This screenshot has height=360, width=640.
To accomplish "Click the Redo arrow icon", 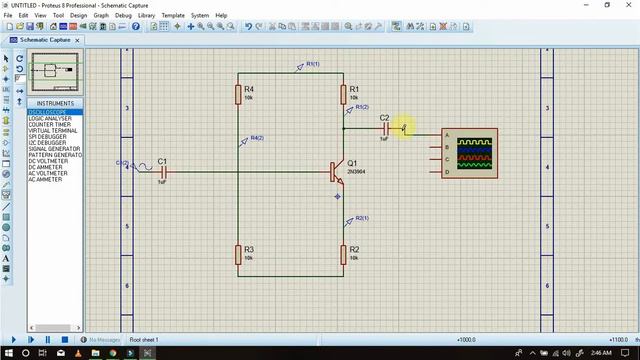I will (x=259, y=27).
